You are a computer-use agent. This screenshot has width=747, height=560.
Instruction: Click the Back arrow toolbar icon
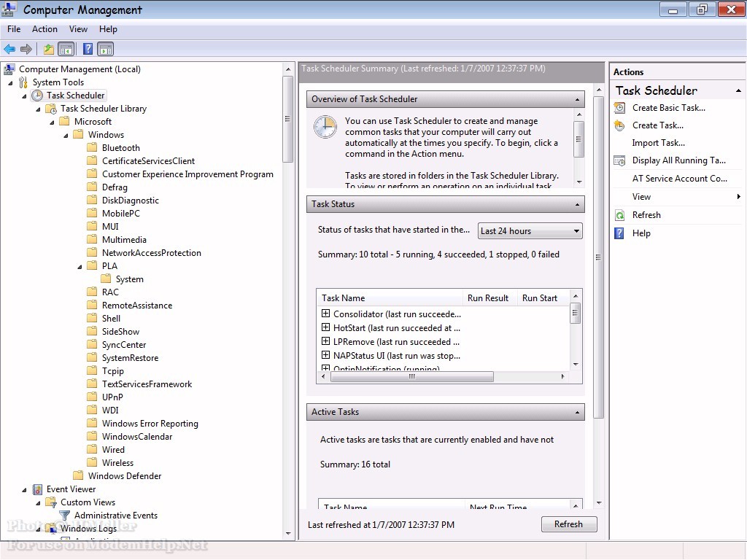pyautogui.click(x=9, y=49)
